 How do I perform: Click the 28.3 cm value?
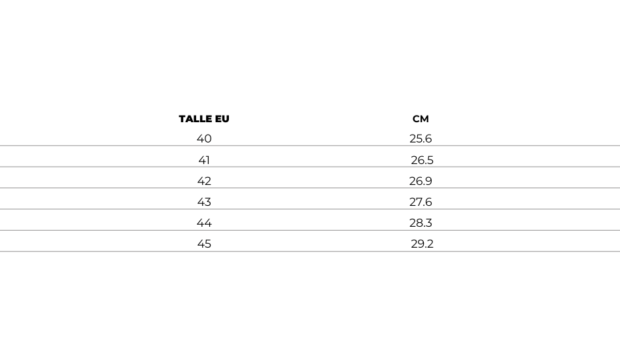click(x=421, y=223)
